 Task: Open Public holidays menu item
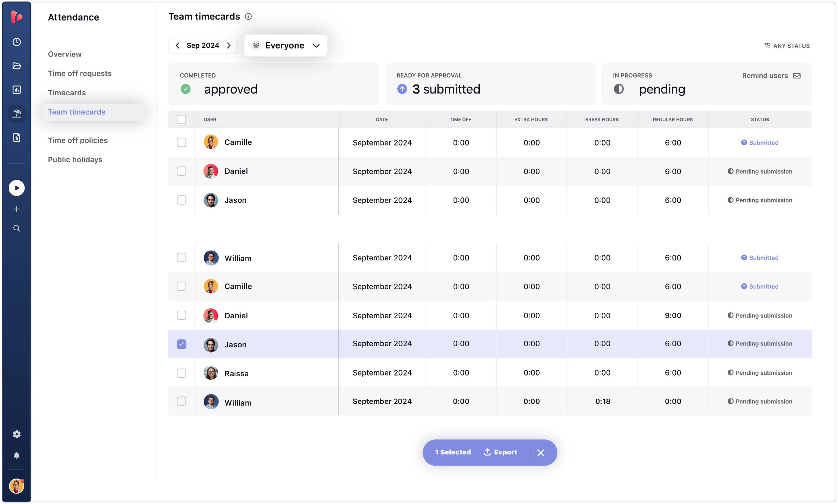tap(75, 160)
